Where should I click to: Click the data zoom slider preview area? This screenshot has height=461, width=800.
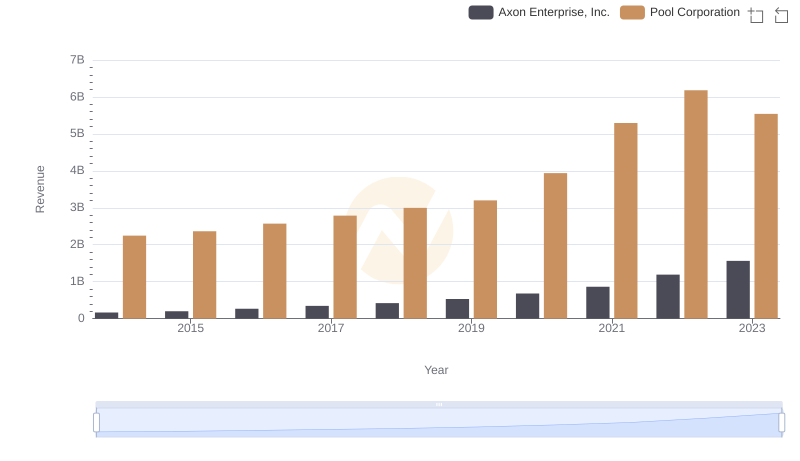pyautogui.click(x=439, y=422)
